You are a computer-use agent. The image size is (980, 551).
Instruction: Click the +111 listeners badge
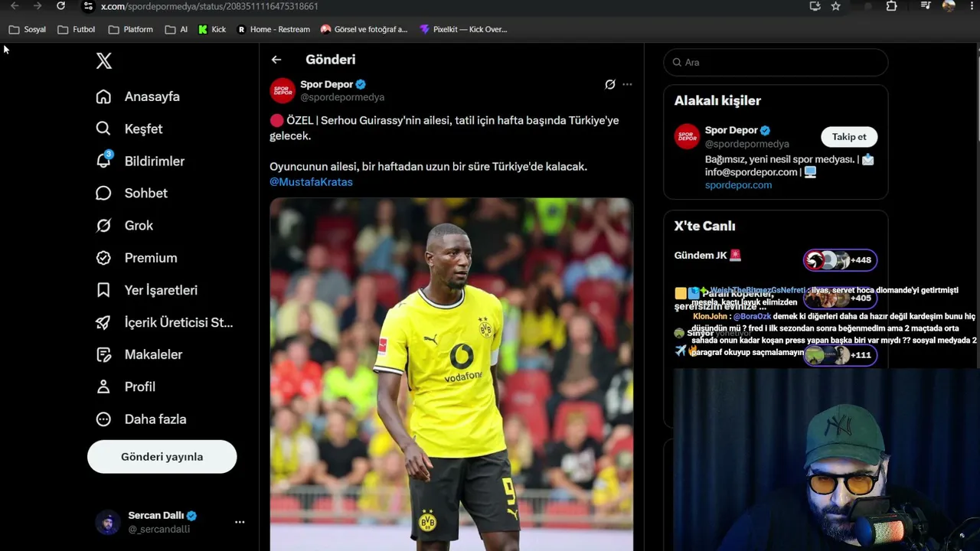[x=840, y=355]
